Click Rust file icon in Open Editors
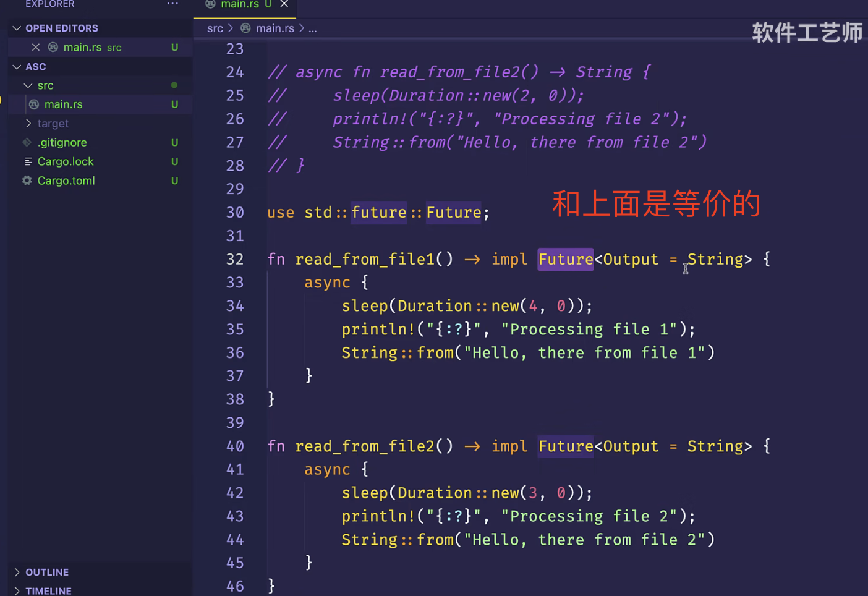The width and height of the screenshot is (868, 596). pos(53,48)
